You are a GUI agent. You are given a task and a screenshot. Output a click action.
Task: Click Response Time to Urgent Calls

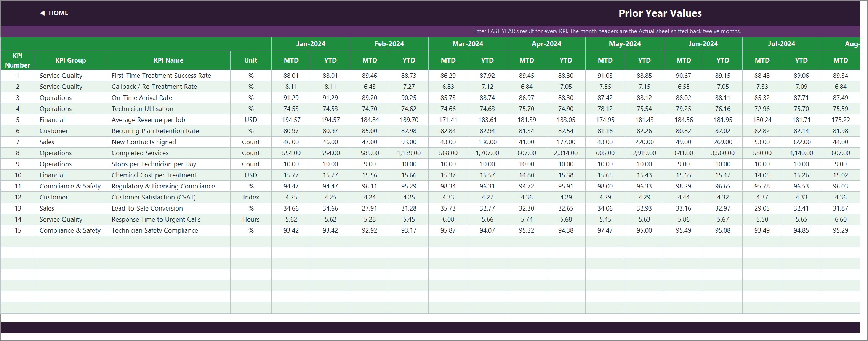pyautogui.click(x=168, y=219)
